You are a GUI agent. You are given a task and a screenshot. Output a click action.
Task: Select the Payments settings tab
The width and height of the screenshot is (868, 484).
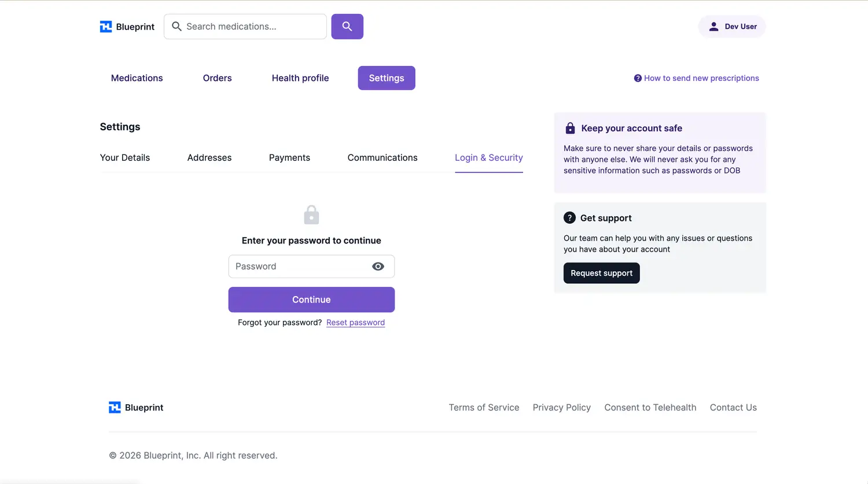point(289,158)
